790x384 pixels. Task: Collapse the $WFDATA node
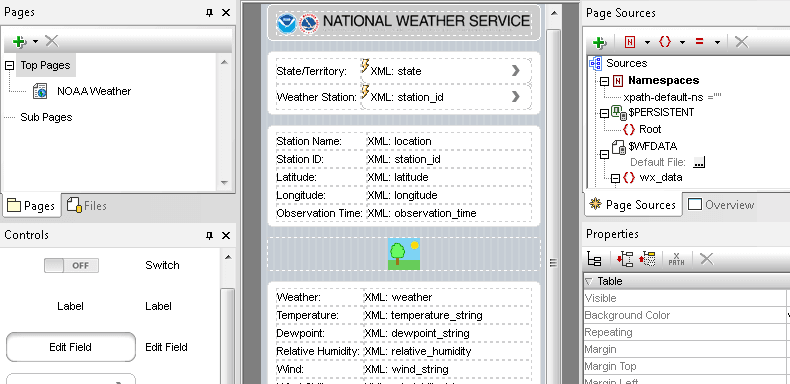[604, 154]
